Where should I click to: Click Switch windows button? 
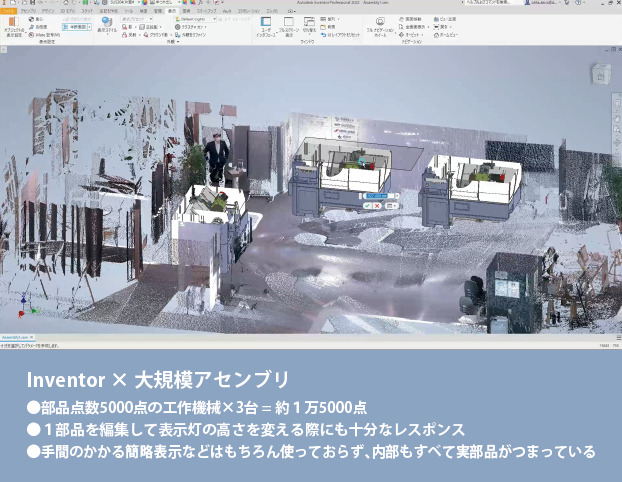309,25
